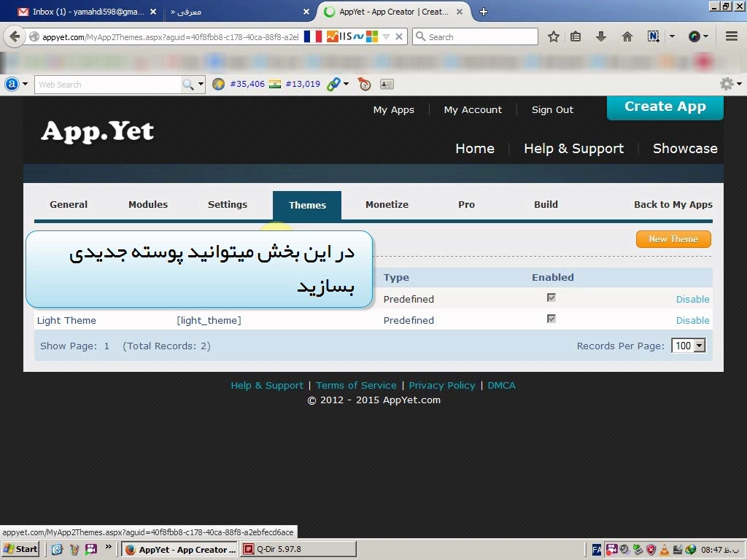Click the global rank globe icon
The height and width of the screenshot is (560, 747).
point(218,85)
